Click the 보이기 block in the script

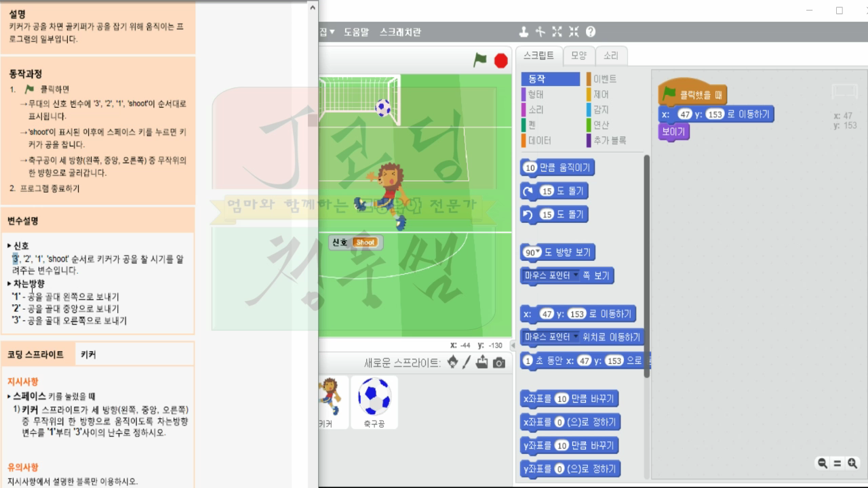[673, 131]
